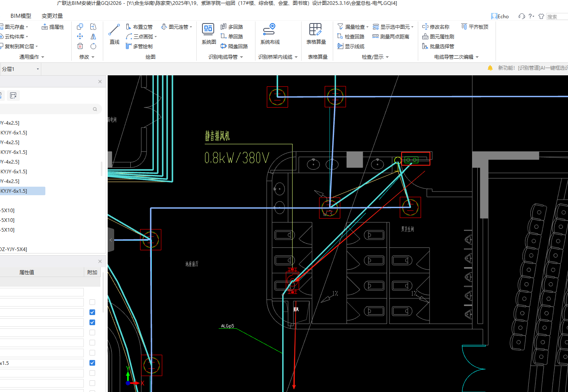Expand the 通用操作 group arrow
568x392 pixels.
(x=43, y=57)
